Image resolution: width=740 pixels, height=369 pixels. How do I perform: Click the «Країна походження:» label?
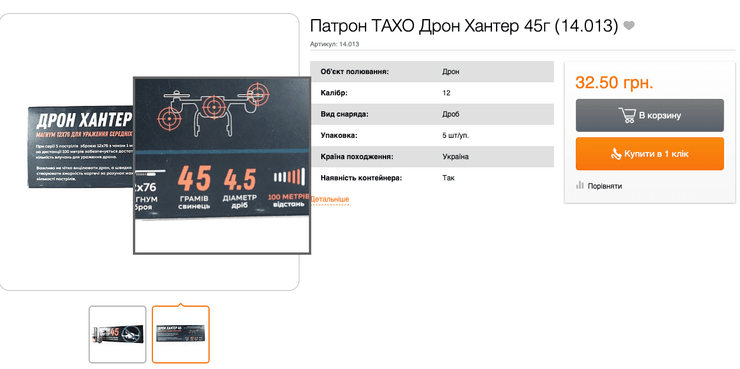357,157
